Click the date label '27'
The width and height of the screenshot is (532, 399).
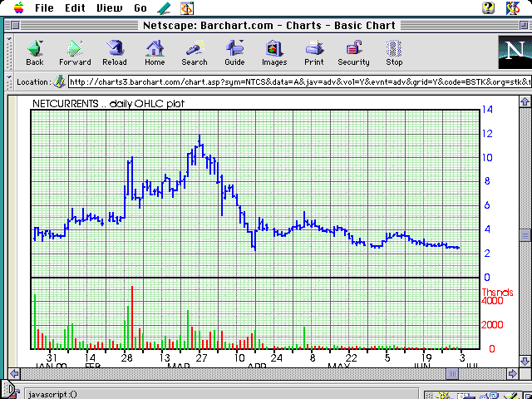[x=201, y=358]
